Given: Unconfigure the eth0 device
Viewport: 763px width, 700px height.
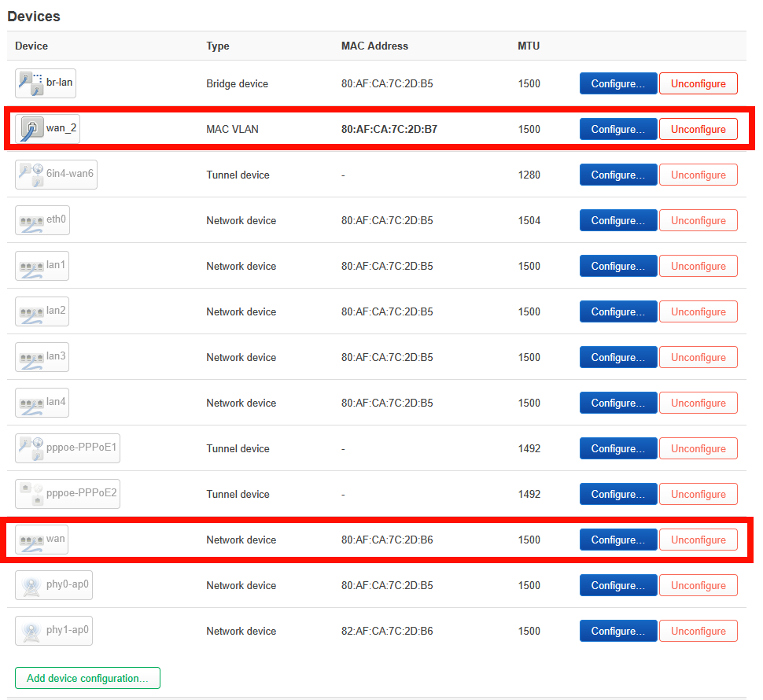Looking at the screenshot, I should (x=698, y=220).
